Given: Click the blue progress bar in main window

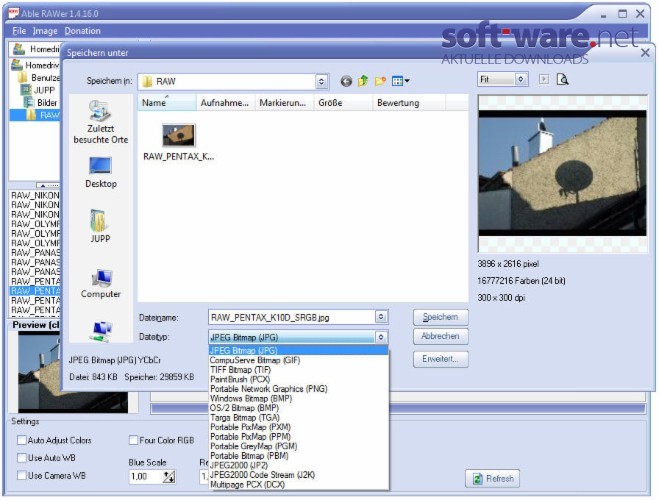Looking at the screenshot, I should 398,409.
